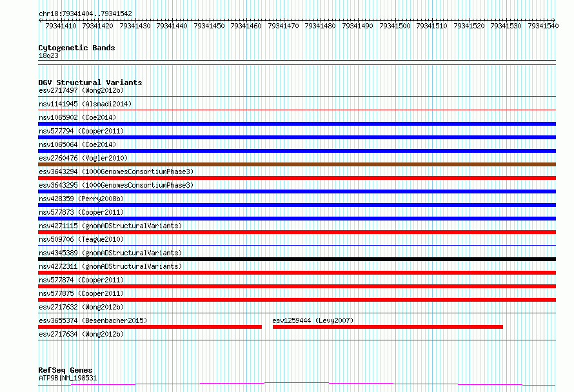
Task: Select the nsv577874 (Cooper2011) label
Action: 81,280
